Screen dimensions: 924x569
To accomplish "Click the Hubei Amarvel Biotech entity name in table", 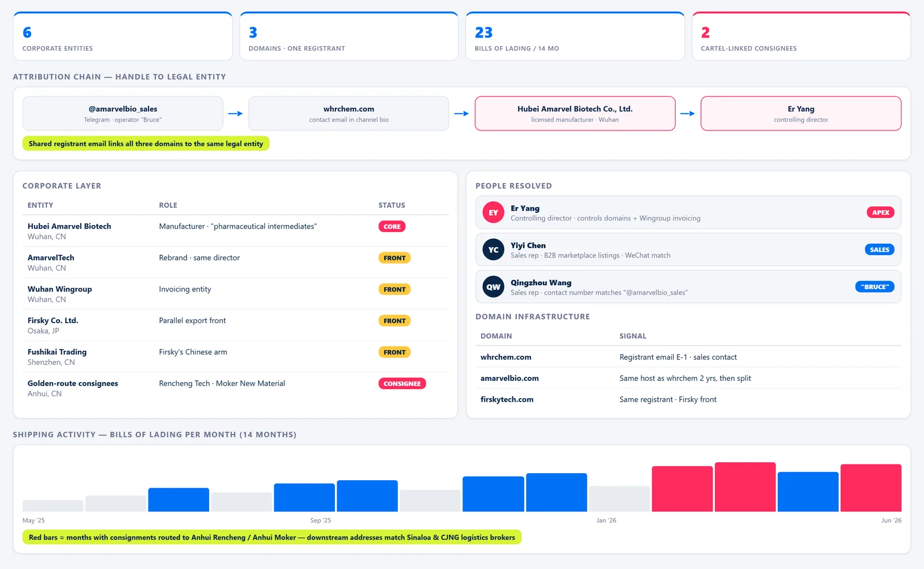I will pos(69,226).
